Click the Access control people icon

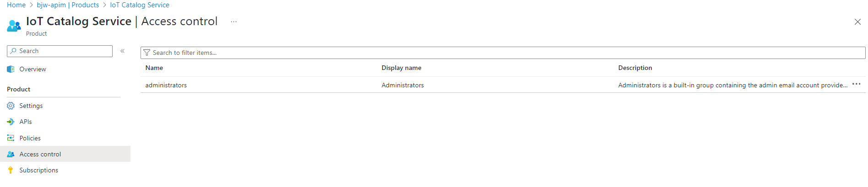click(x=11, y=154)
